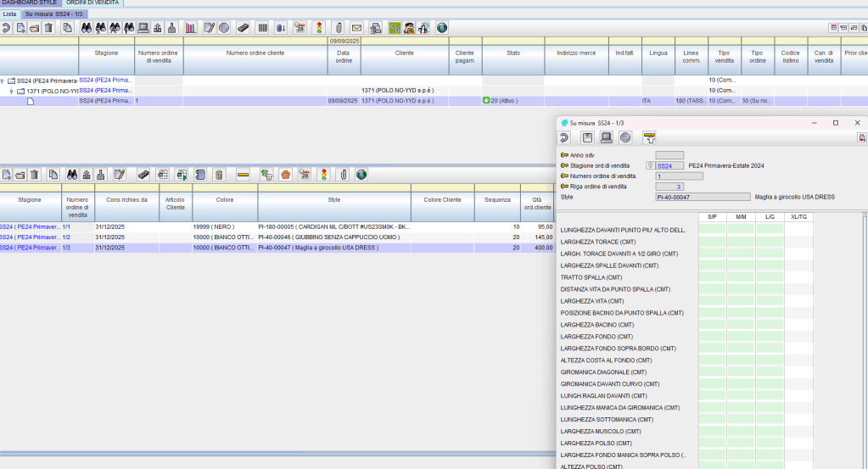Click the globe icon in top toolbar
868x469 pixels.
point(442,28)
